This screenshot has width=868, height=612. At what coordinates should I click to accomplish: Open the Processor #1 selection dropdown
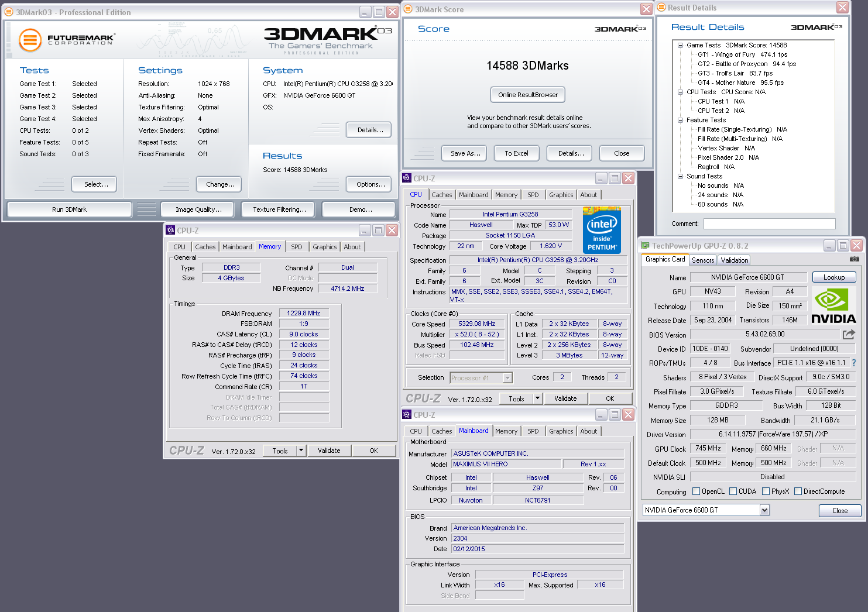[x=507, y=378]
